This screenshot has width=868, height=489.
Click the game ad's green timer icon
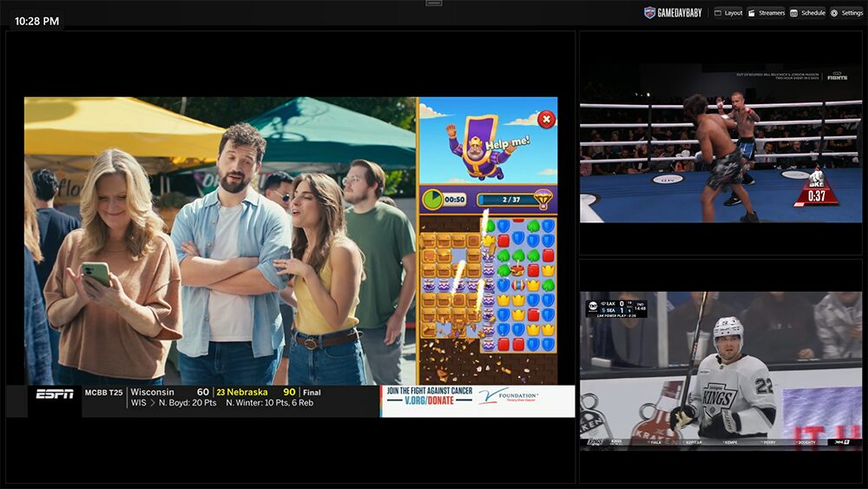(432, 200)
